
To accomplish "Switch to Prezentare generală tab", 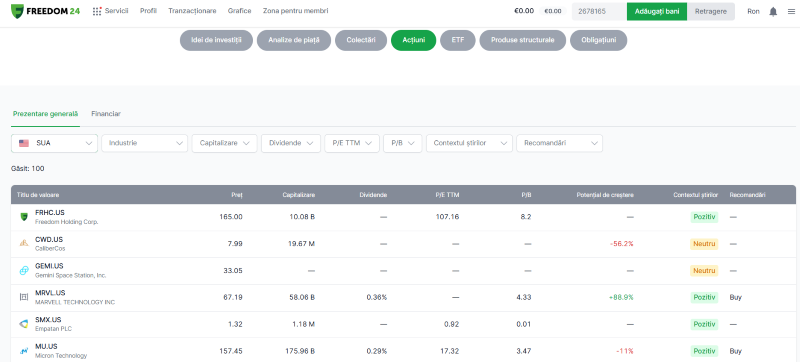I will click(x=45, y=114).
